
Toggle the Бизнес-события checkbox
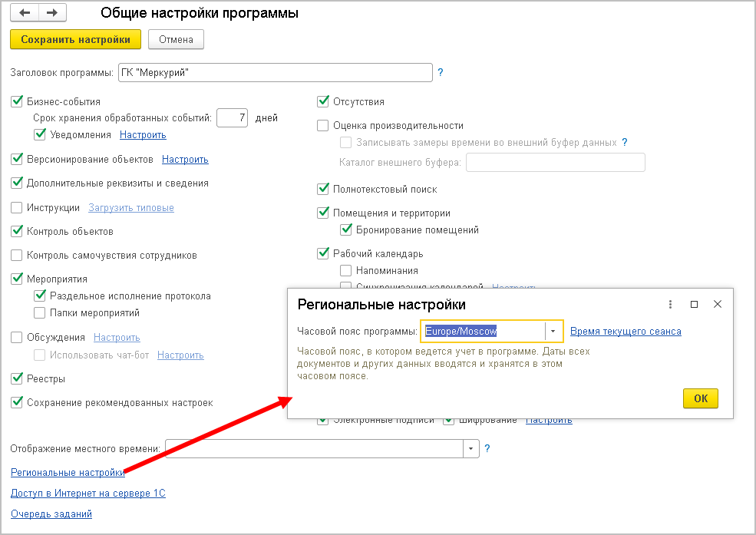point(17,101)
